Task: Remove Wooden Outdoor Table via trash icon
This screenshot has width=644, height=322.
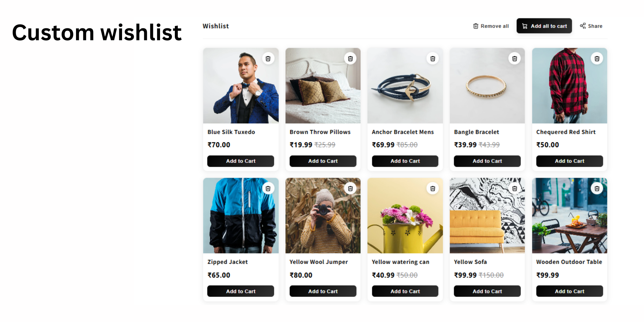Action: point(597,188)
